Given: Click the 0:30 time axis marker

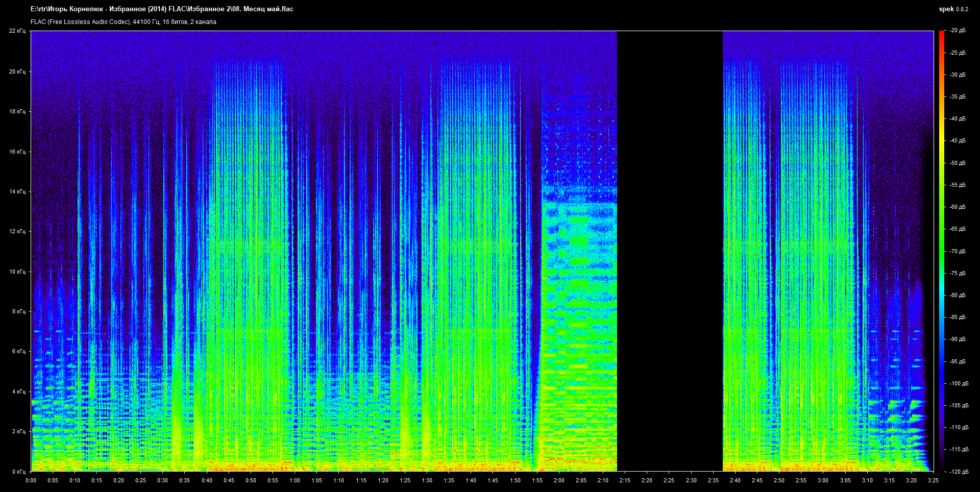Looking at the screenshot, I should point(163,480).
